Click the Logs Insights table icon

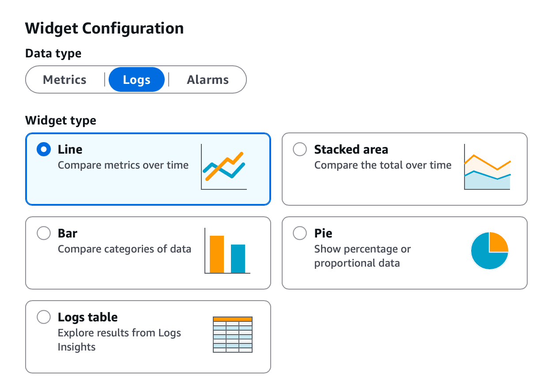232,334
